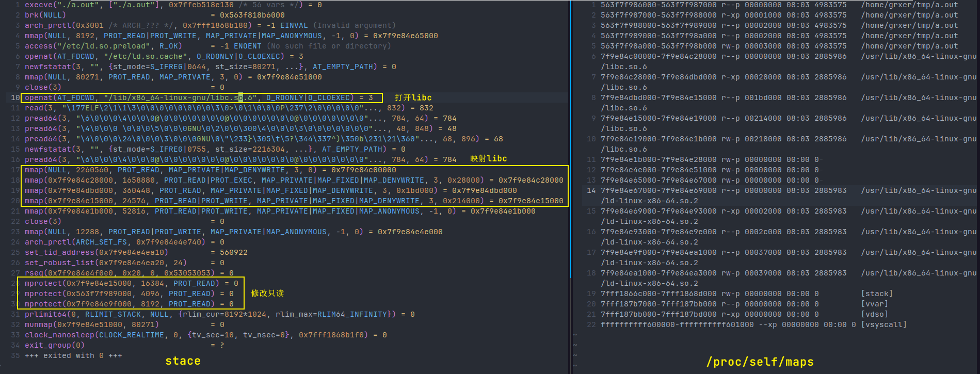Screen dimensions: 980x374
Task: Click maps entry 563f7f986000-563f7f987000
Action: (x=779, y=5)
